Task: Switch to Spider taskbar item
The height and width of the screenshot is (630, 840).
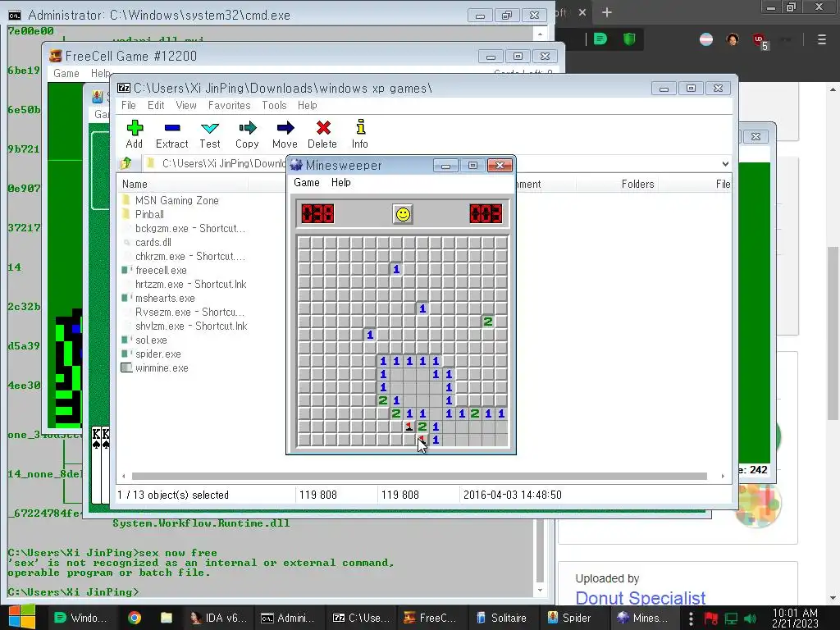Action: point(569,618)
